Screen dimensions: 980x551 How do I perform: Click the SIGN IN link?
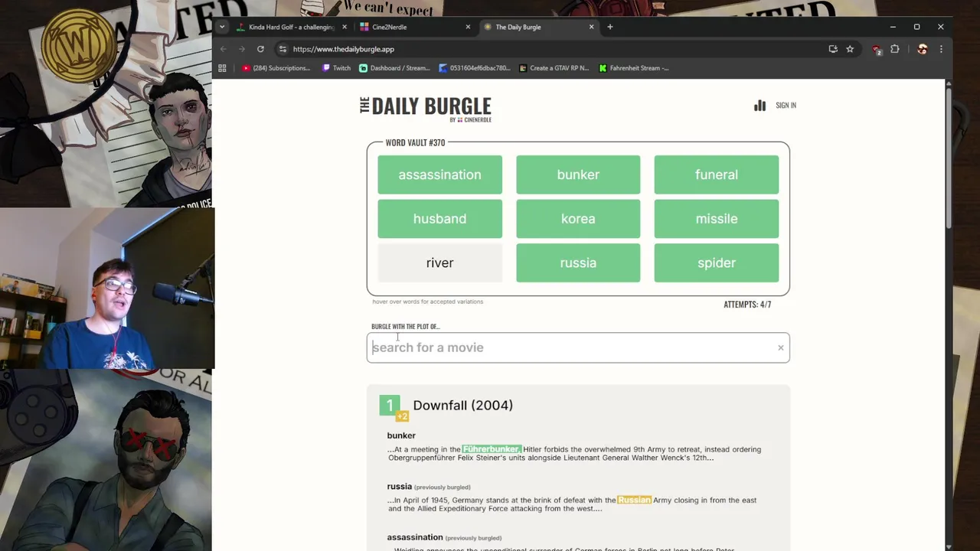point(786,106)
